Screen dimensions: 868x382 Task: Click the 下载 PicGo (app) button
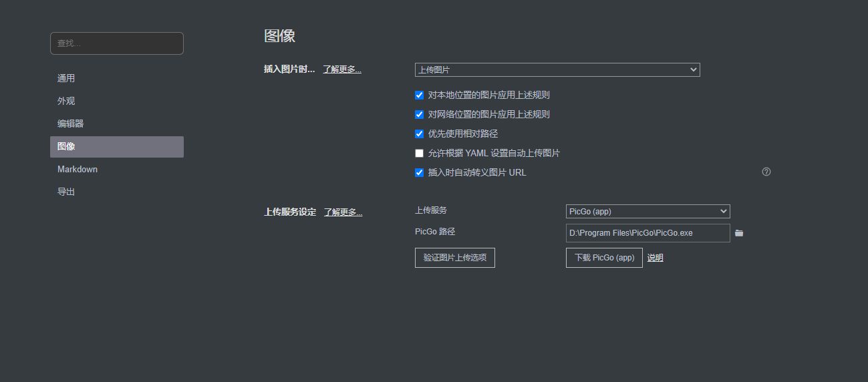point(604,258)
